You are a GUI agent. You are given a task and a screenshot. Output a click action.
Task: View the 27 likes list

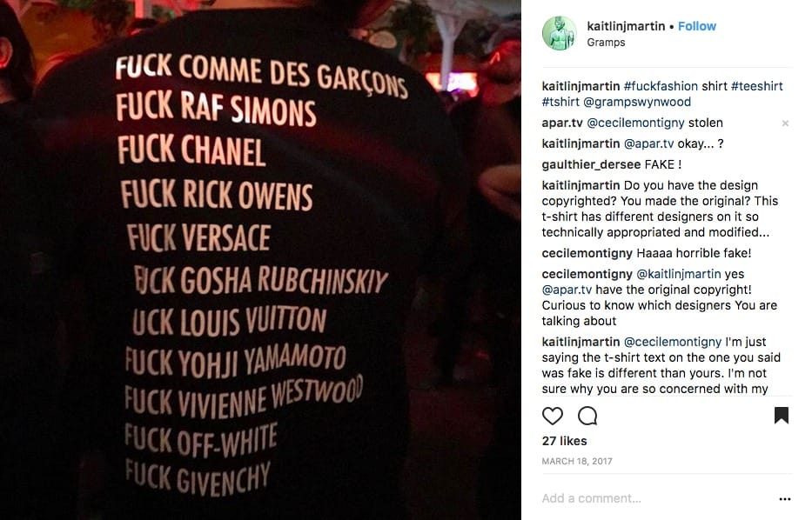tap(565, 441)
